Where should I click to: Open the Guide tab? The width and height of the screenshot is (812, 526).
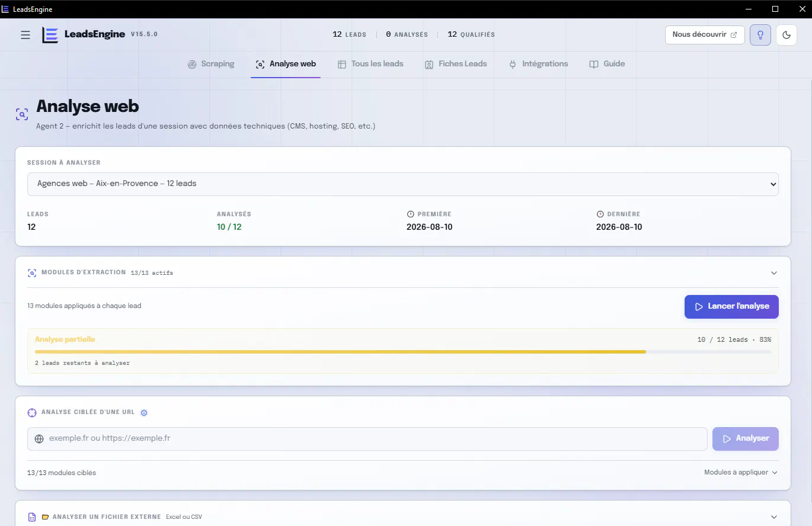point(607,64)
